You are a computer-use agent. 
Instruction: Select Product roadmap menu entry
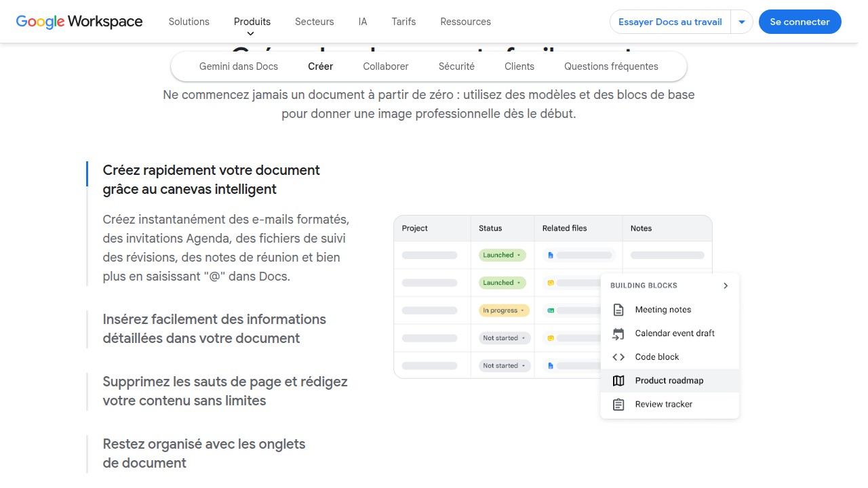[670, 381]
